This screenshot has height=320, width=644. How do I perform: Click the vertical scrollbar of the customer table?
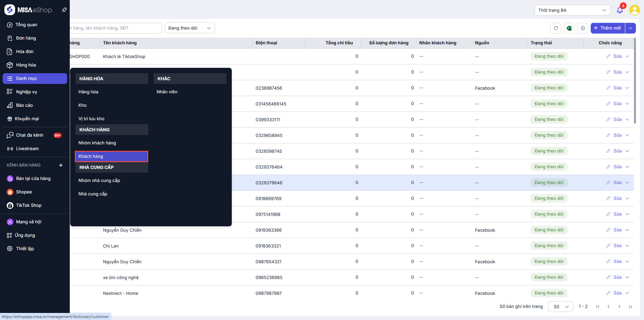[635, 81]
